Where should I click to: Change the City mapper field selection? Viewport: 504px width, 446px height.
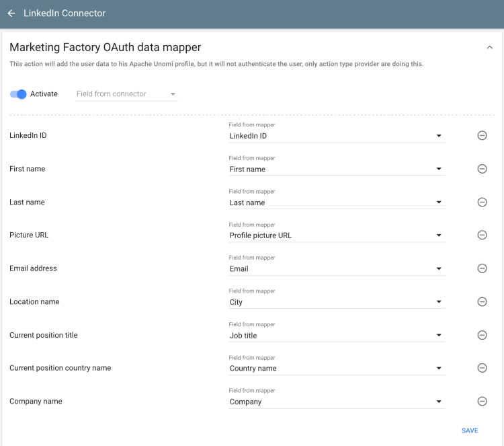tap(336, 302)
